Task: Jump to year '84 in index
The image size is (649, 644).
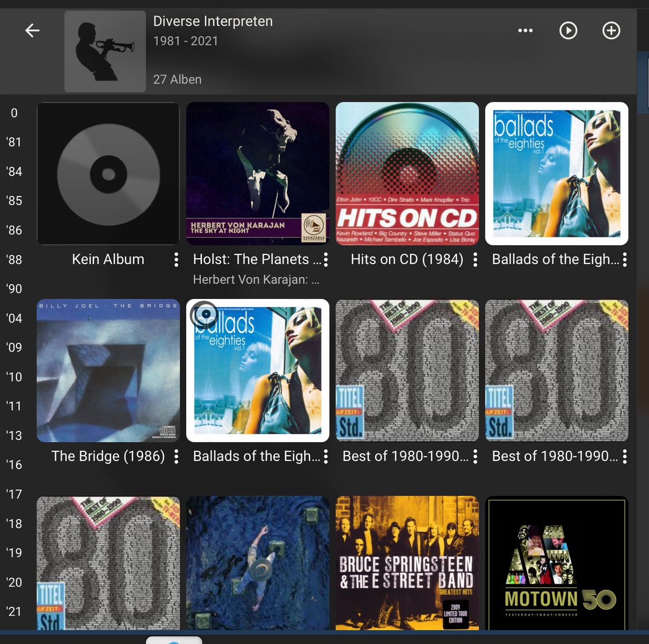Action: coord(14,172)
